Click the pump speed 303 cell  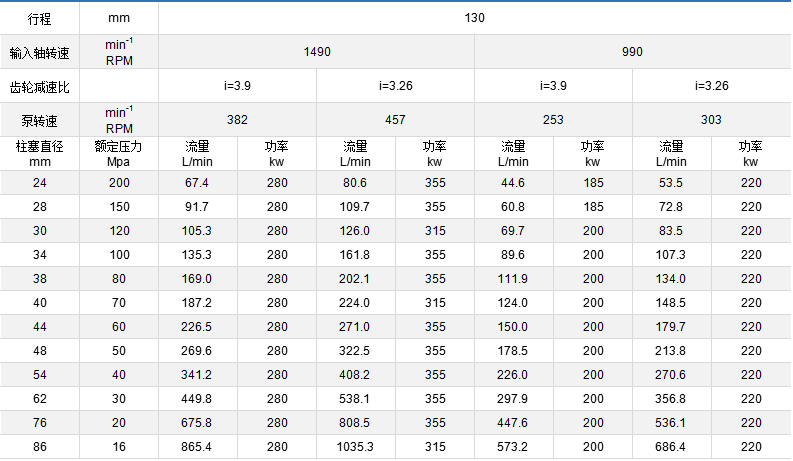pos(711,120)
